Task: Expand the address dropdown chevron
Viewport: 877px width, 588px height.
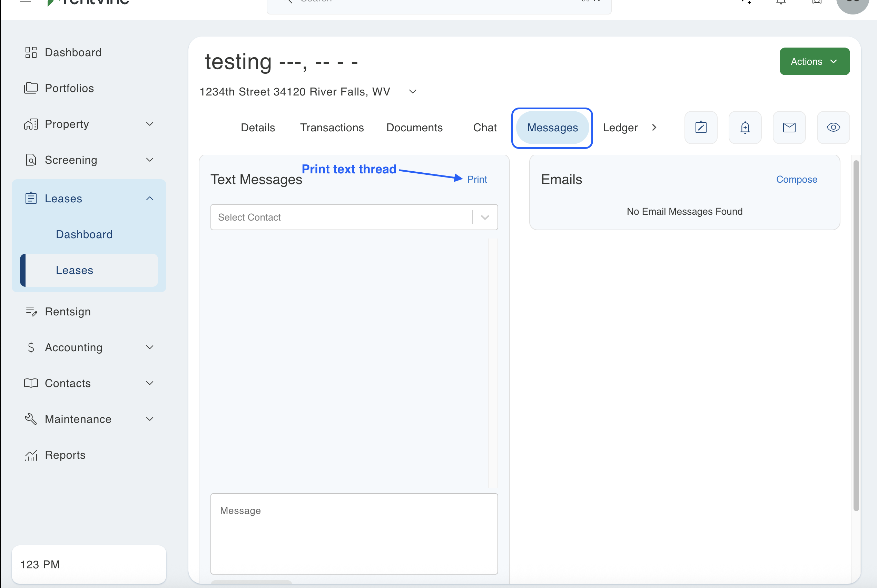Action: point(412,91)
